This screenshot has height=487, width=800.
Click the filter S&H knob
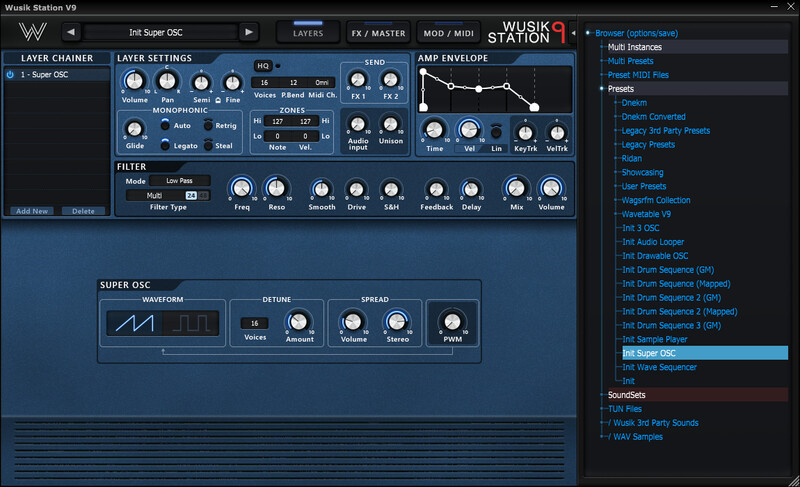(x=391, y=190)
